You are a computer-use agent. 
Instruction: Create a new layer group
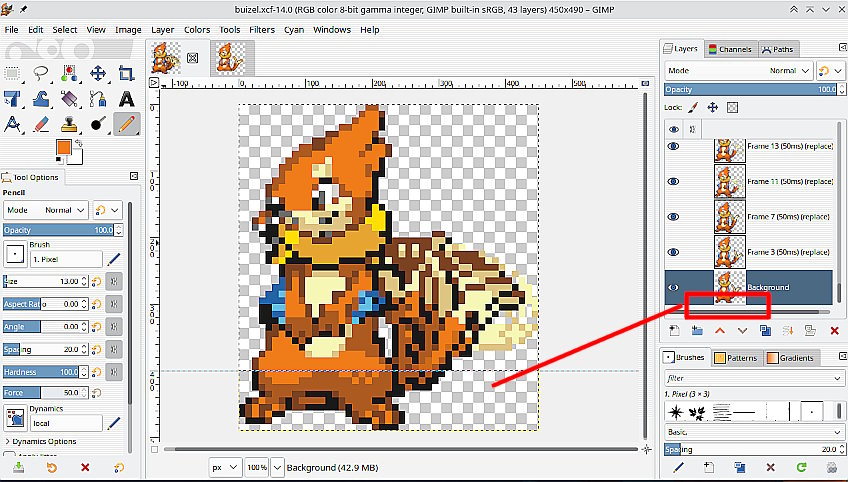click(x=697, y=331)
